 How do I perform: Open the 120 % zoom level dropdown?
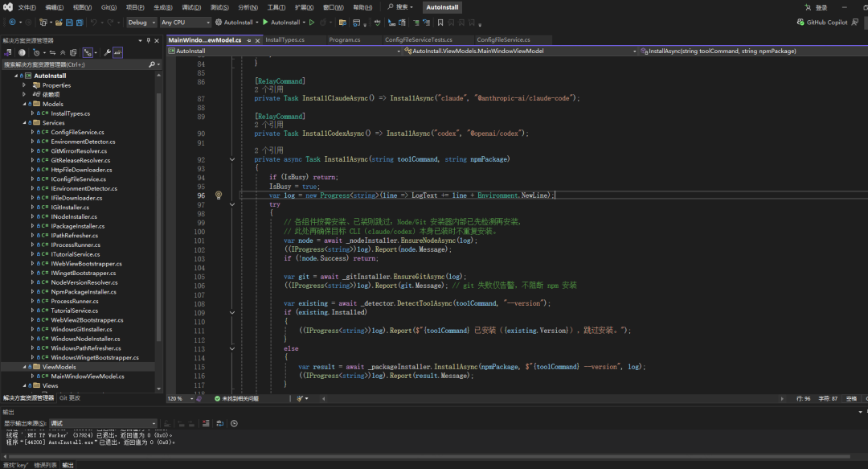click(x=181, y=398)
